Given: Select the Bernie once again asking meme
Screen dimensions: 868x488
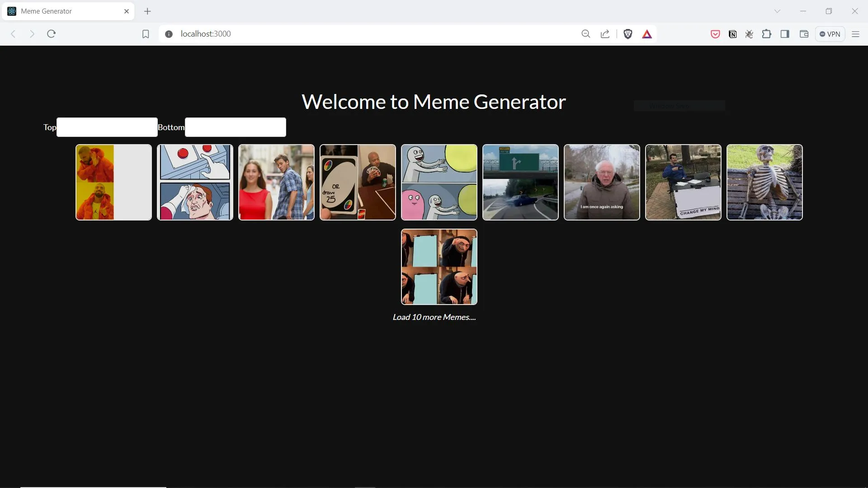Looking at the screenshot, I should point(602,182).
